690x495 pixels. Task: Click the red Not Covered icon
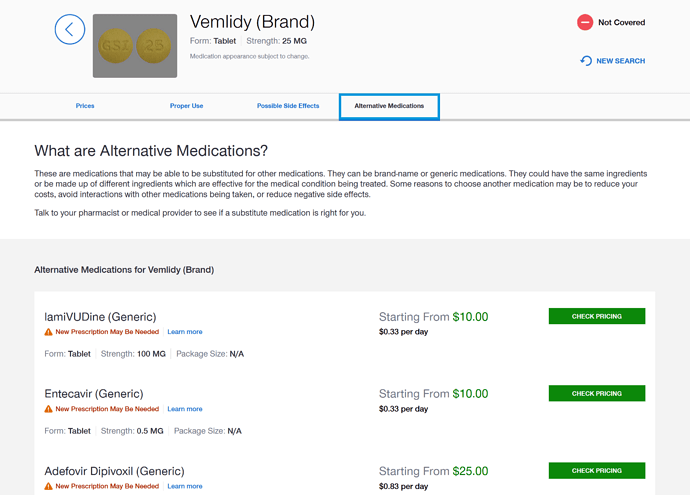(585, 22)
